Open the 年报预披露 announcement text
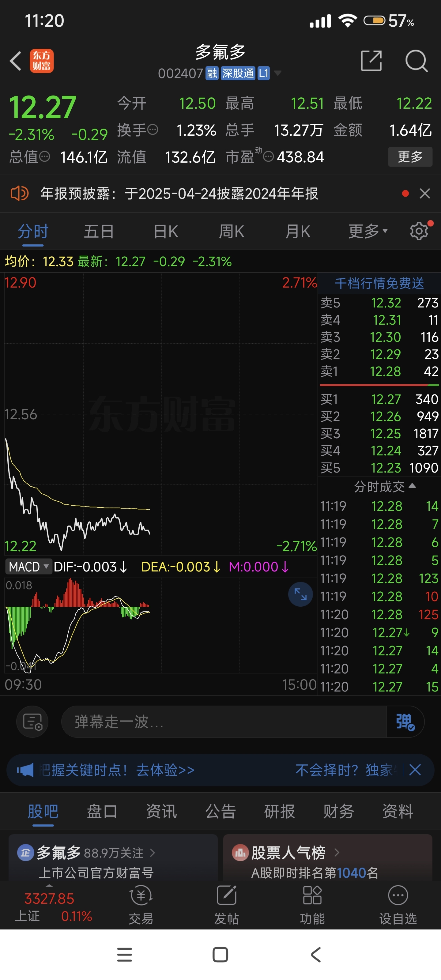This screenshot has width=441, height=980. [x=179, y=193]
